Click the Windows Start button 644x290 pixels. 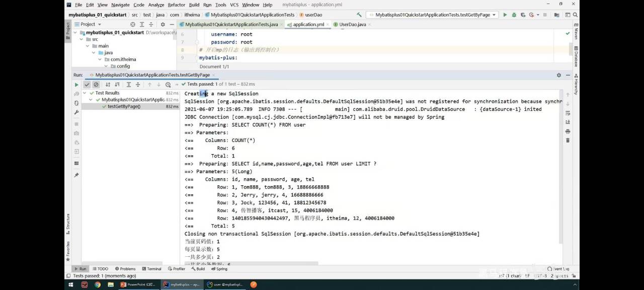click(x=70, y=284)
